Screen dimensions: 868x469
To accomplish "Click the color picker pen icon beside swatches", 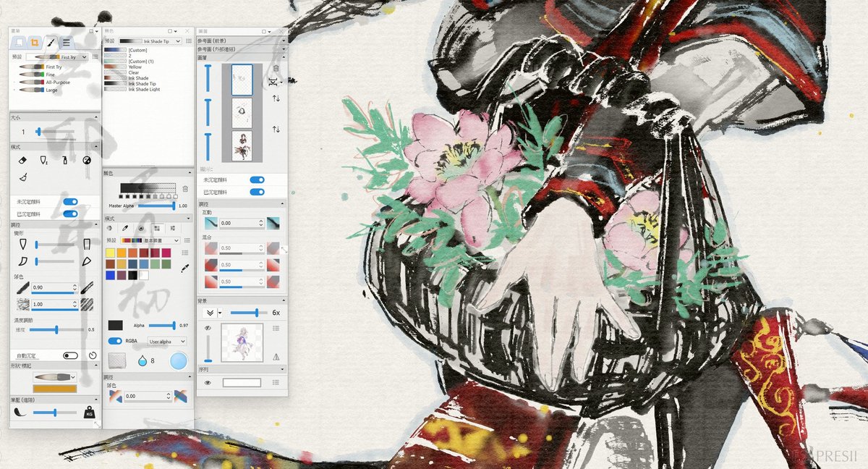I will [x=184, y=269].
